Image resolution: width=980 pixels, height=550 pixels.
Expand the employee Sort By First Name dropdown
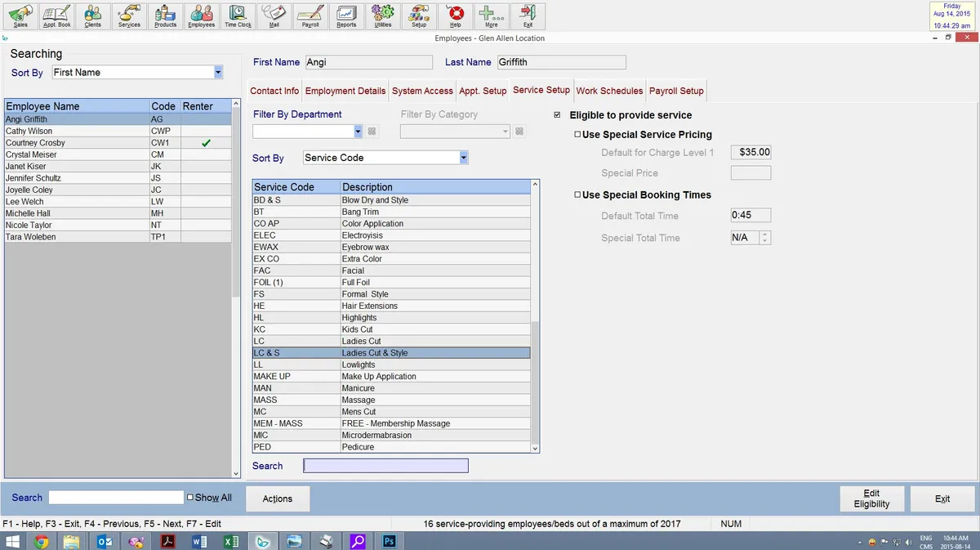point(218,73)
